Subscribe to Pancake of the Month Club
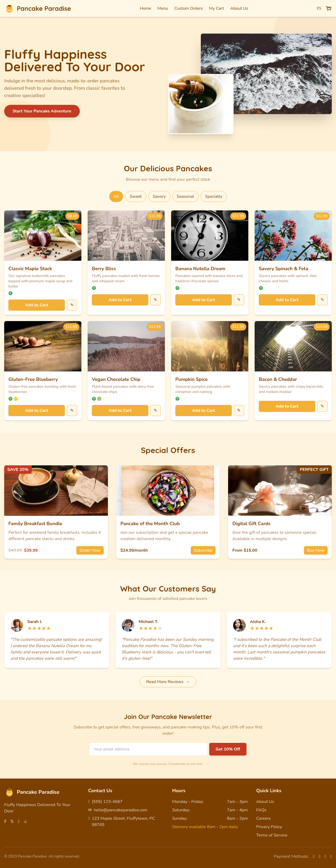The height and width of the screenshot is (868, 336). point(203,550)
